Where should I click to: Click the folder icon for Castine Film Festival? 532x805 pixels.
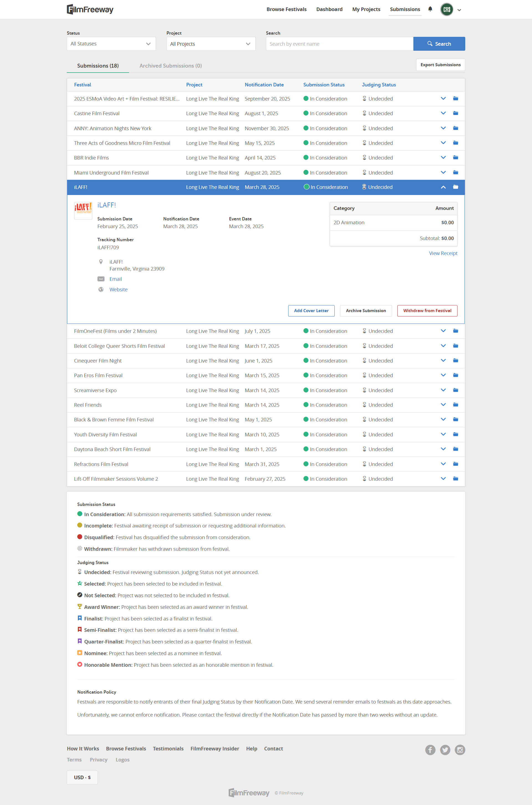(455, 113)
